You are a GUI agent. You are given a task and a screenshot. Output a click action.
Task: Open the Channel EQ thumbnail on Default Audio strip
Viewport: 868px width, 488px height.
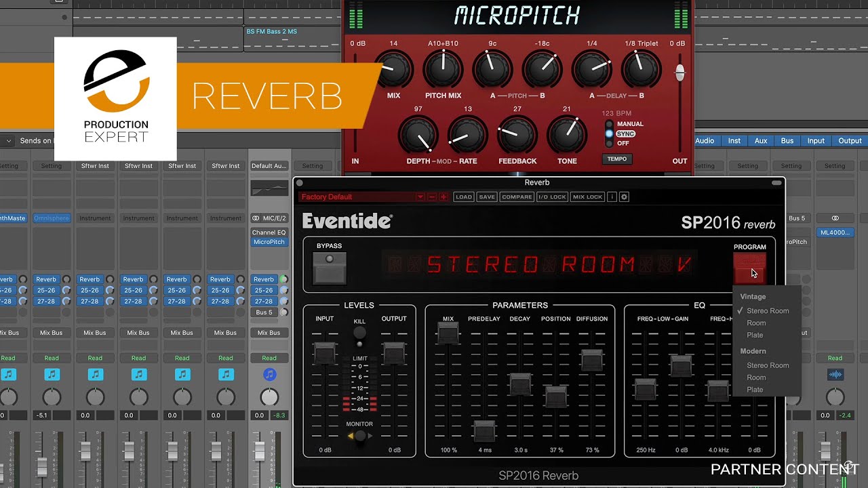tap(269, 188)
